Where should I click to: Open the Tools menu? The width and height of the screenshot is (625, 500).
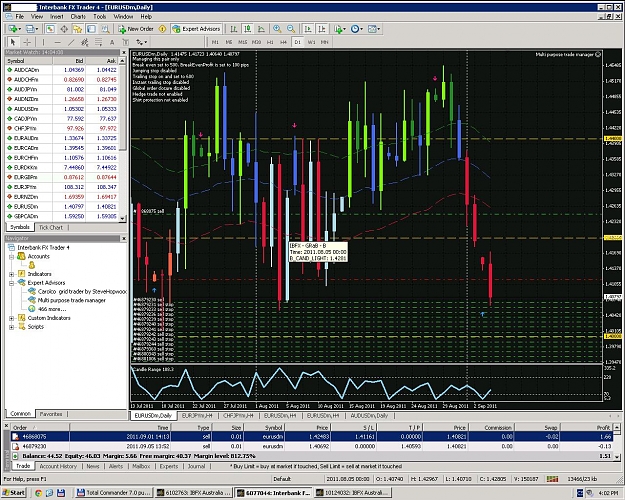coord(100,17)
